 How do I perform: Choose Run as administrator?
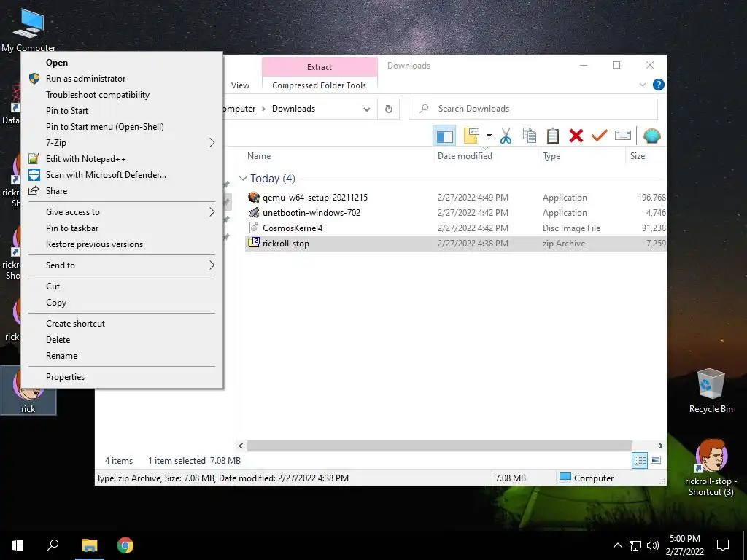click(122, 79)
